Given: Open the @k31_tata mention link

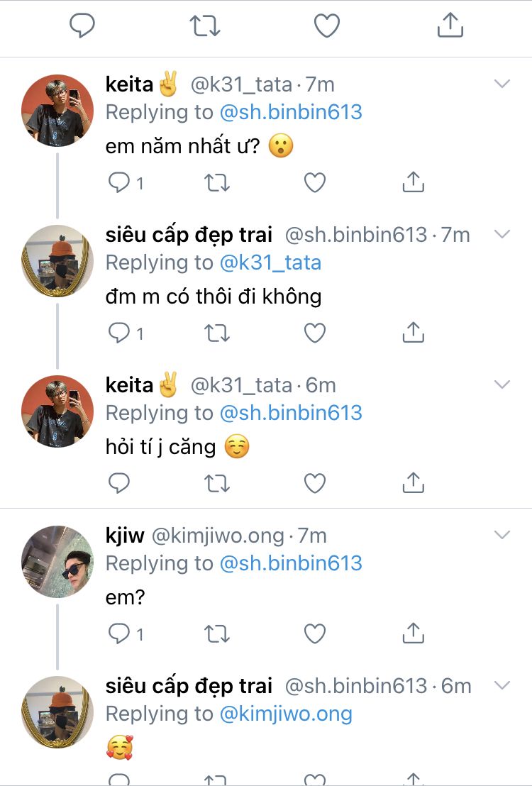Looking at the screenshot, I should 270,262.
